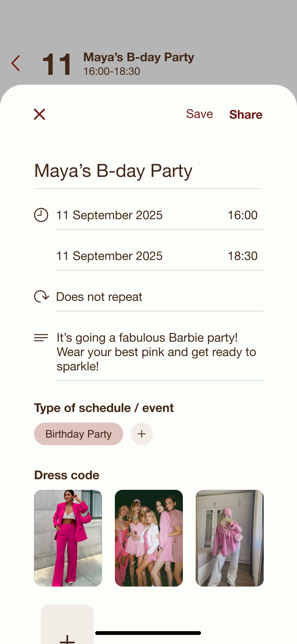Set the 16:00 start time
Viewport: 297px width, 644px height.
click(x=243, y=215)
